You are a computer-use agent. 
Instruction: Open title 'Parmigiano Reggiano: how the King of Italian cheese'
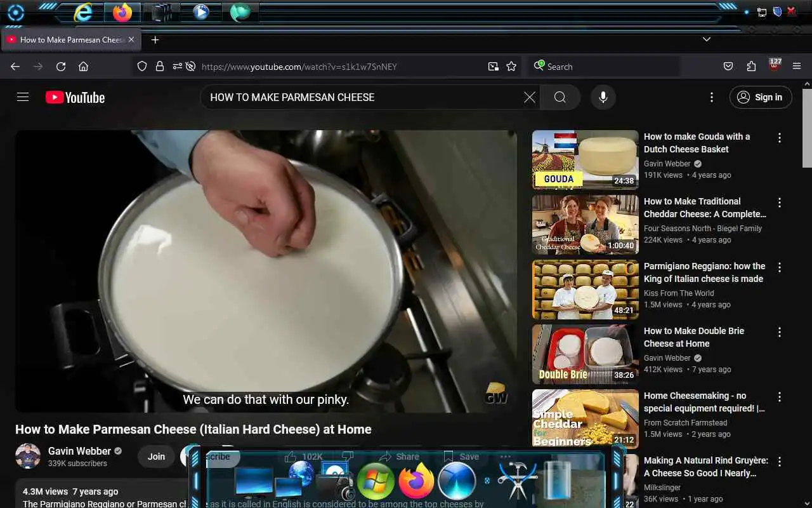704,272
